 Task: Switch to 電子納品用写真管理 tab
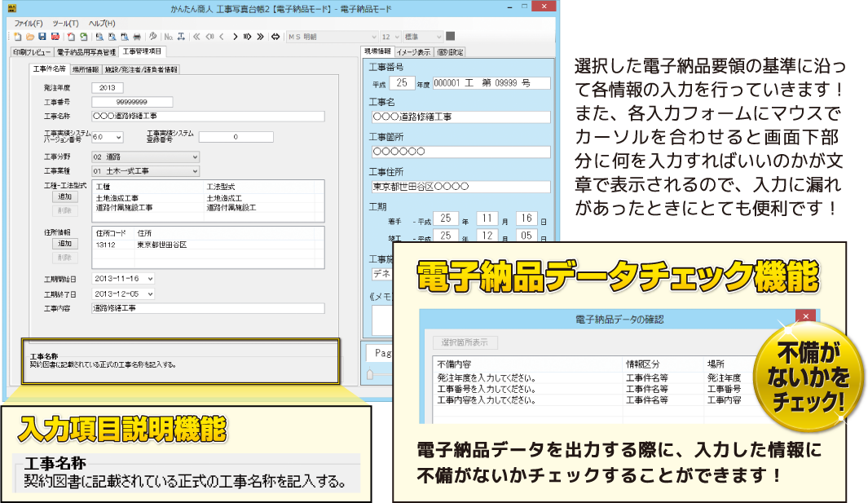86,52
